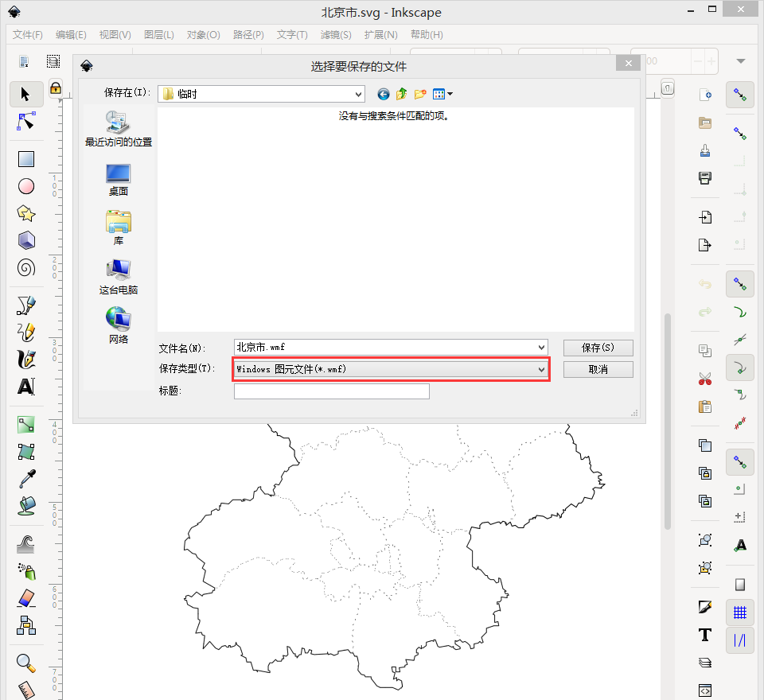Select the Dropper color picker tool
The image size is (764, 700).
[x=25, y=479]
